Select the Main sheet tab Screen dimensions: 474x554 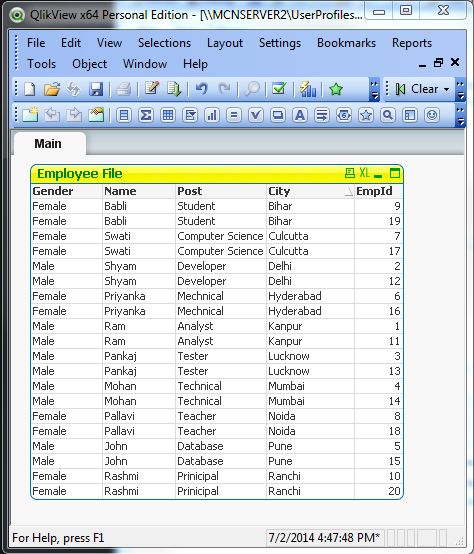(x=48, y=144)
